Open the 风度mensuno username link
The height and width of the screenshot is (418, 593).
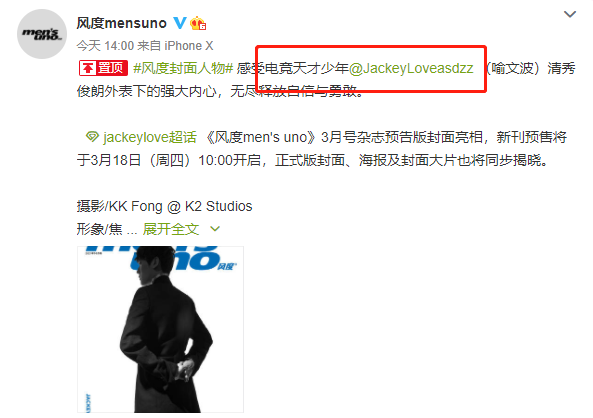coord(121,23)
